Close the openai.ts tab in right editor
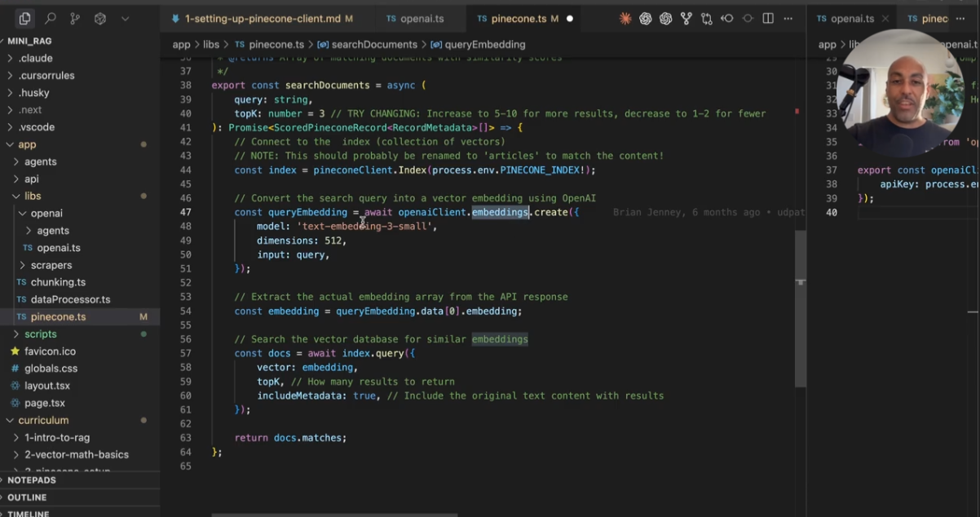980x517 pixels. click(885, 18)
